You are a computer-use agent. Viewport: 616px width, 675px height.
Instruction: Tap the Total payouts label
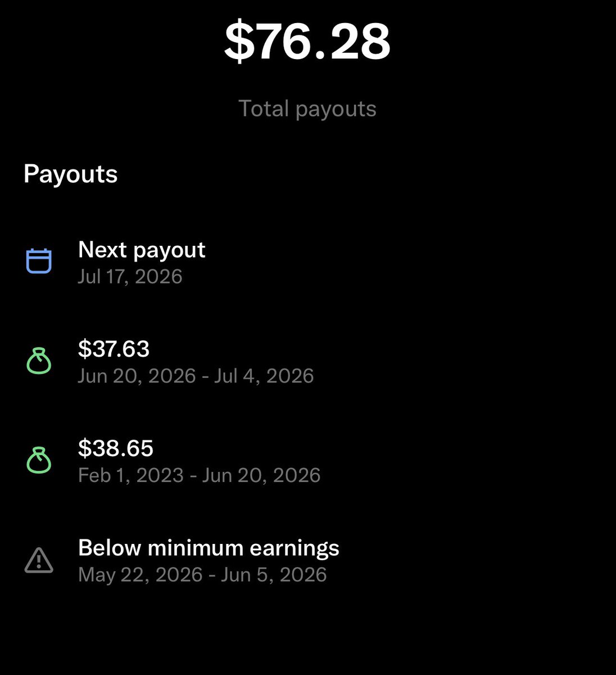click(x=307, y=108)
